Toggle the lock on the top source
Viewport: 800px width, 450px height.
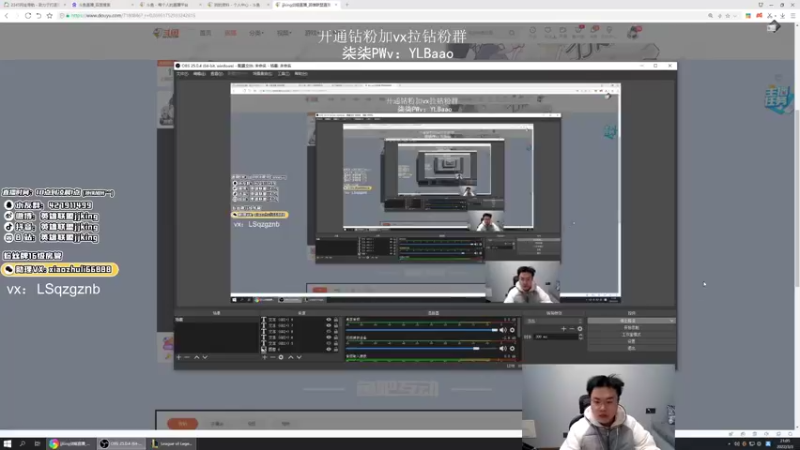336,320
